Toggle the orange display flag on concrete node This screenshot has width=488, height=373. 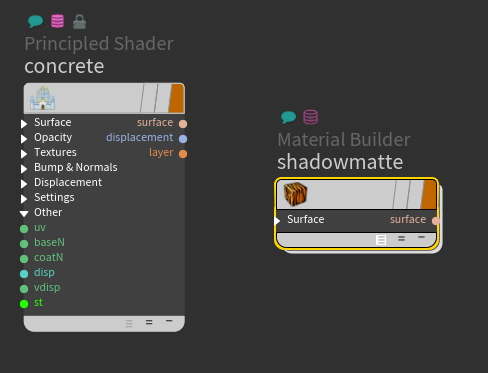coord(176,98)
